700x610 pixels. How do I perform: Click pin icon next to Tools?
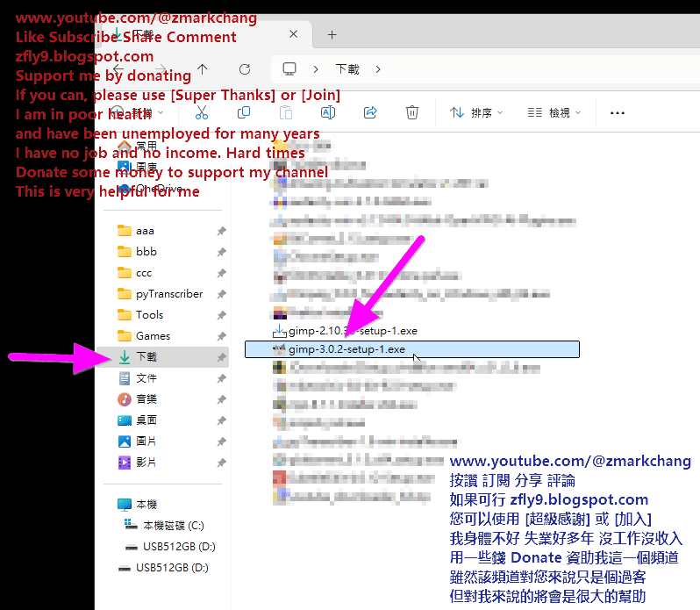point(221,315)
